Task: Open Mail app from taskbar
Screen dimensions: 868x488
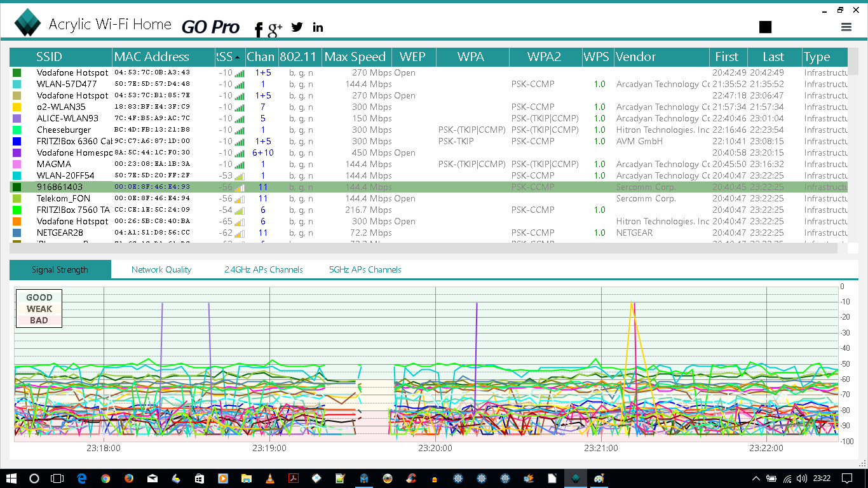Action: point(153,478)
